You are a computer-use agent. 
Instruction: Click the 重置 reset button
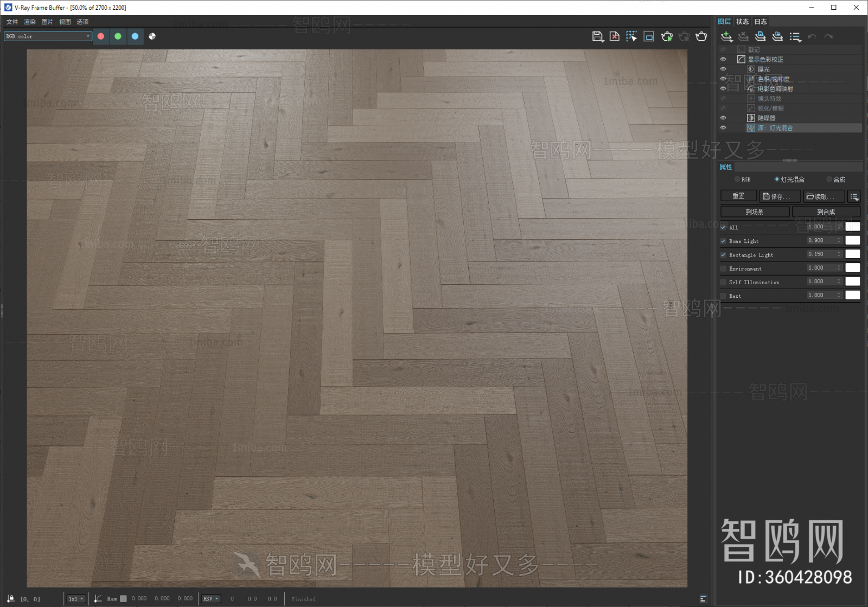pos(738,196)
